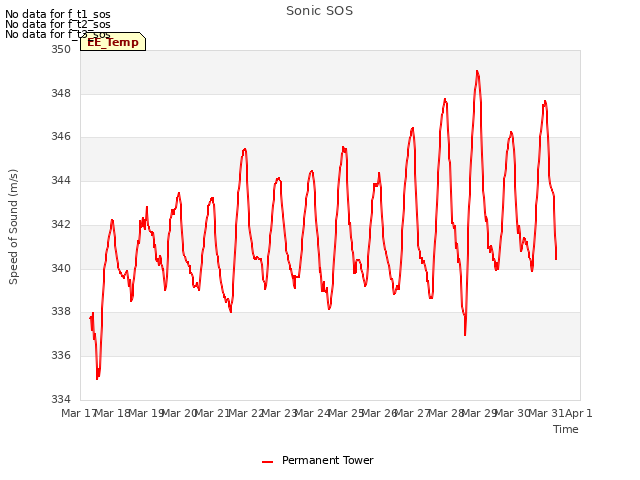Click the 338 y-axis tick label

61,312
